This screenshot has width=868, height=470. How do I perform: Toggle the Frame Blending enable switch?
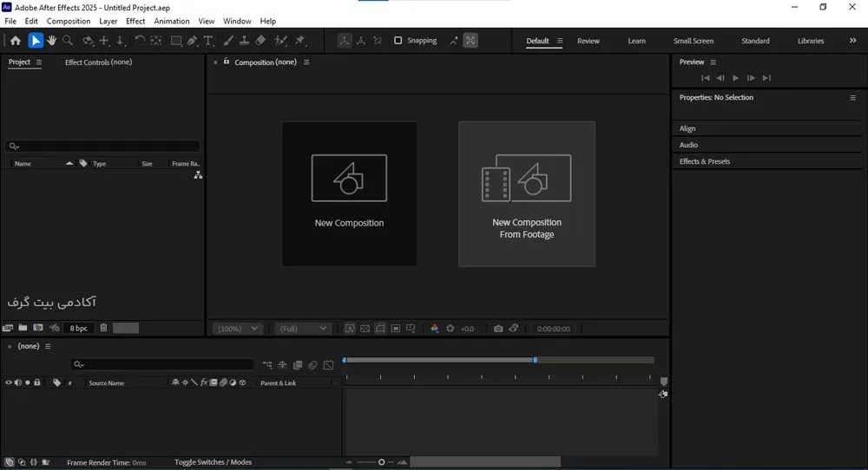click(x=298, y=365)
